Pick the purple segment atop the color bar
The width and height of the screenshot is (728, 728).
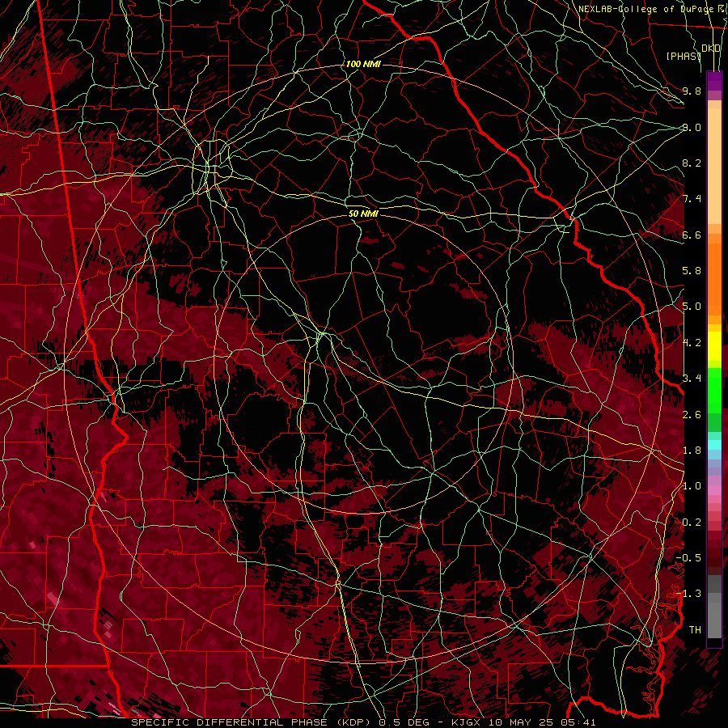click(x=714, y=81)
